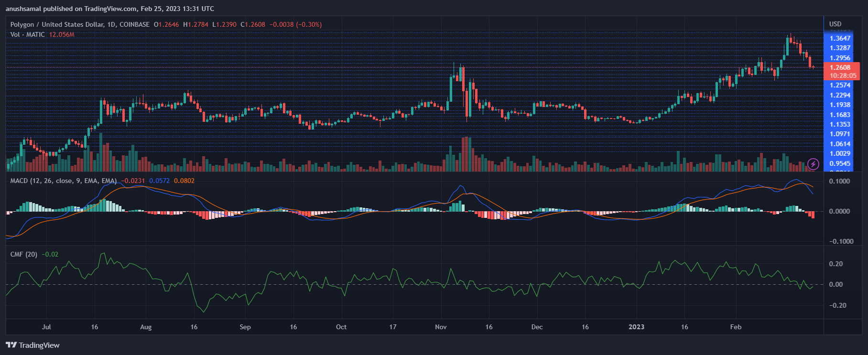Select the CMF (20) indicator legend
Screen dimensions: 868x355
click(23, 254)
